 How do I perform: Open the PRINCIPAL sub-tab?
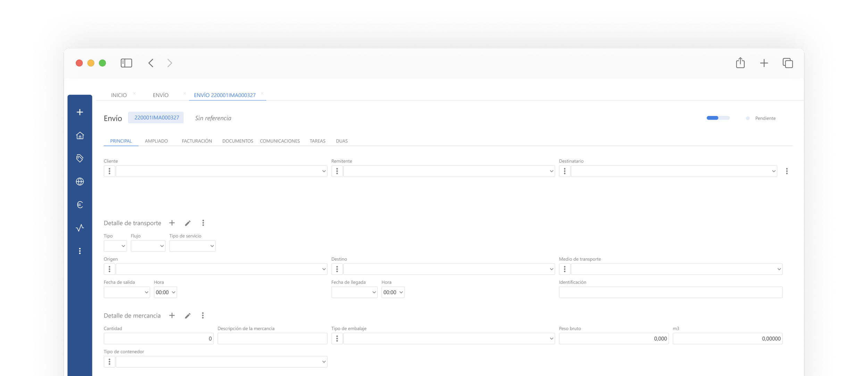[x=121, y=141]
